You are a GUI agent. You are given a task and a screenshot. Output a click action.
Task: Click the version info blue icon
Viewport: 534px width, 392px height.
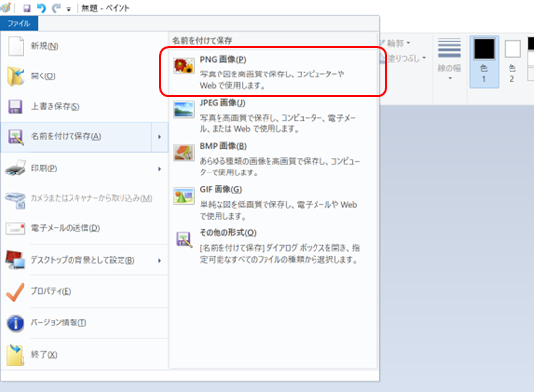pos(16,322)
